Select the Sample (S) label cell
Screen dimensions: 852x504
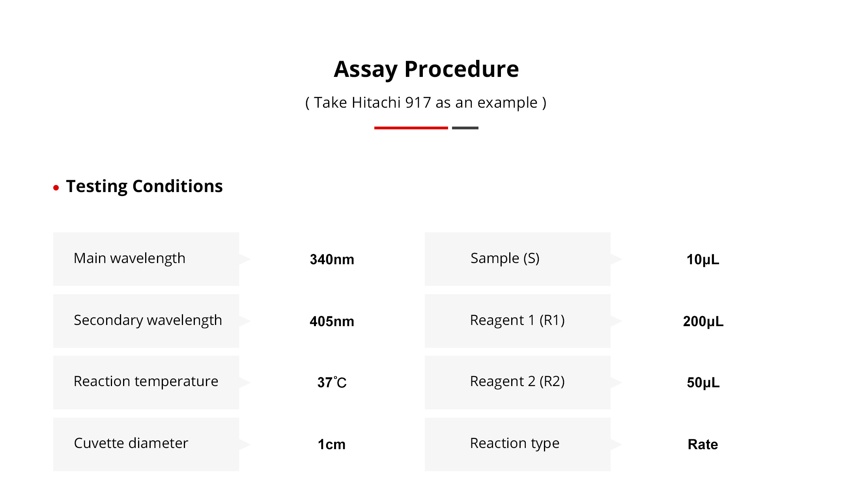coord(517,259)
